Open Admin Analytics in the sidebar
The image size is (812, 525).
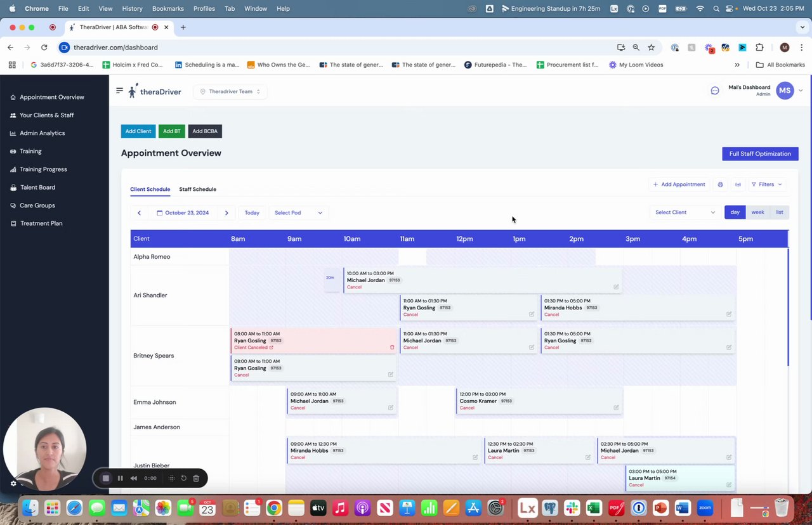coord(42,133)
